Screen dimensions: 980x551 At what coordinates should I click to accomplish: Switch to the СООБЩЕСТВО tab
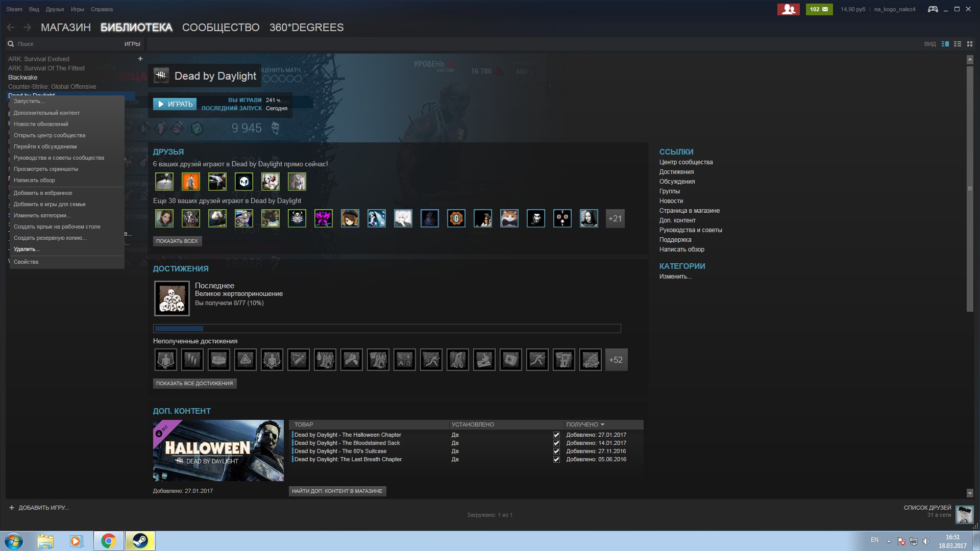(x=221, y=28)
